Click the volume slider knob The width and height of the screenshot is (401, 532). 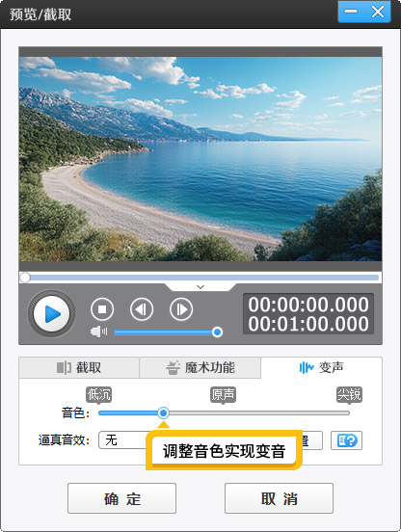tap(217, 332)
